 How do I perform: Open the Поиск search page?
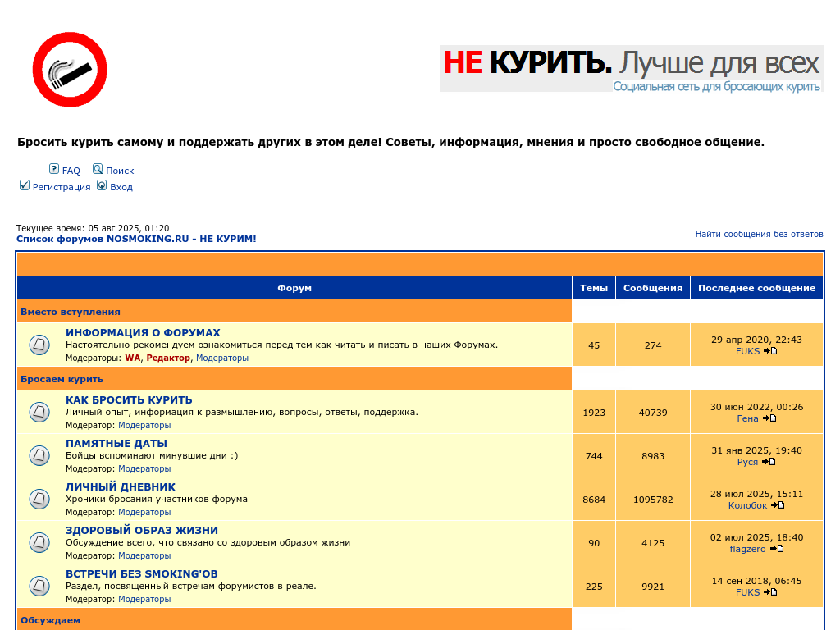[x=120, y=171]
